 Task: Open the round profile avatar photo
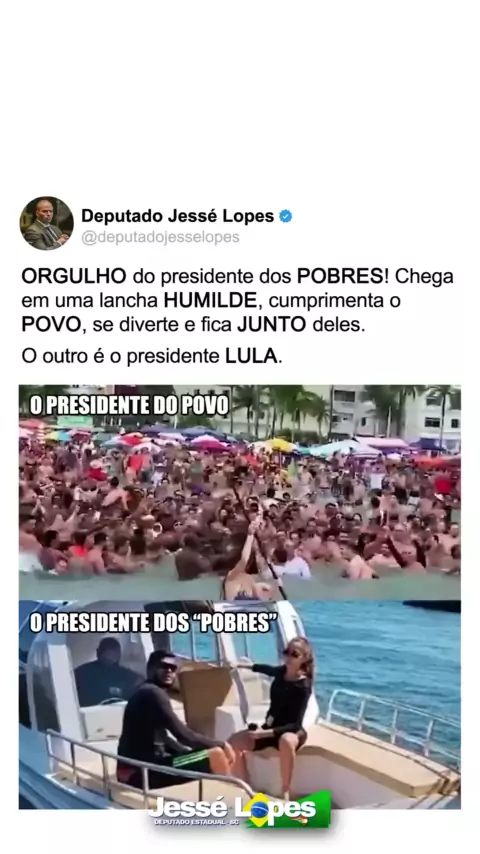coord(46,223)
